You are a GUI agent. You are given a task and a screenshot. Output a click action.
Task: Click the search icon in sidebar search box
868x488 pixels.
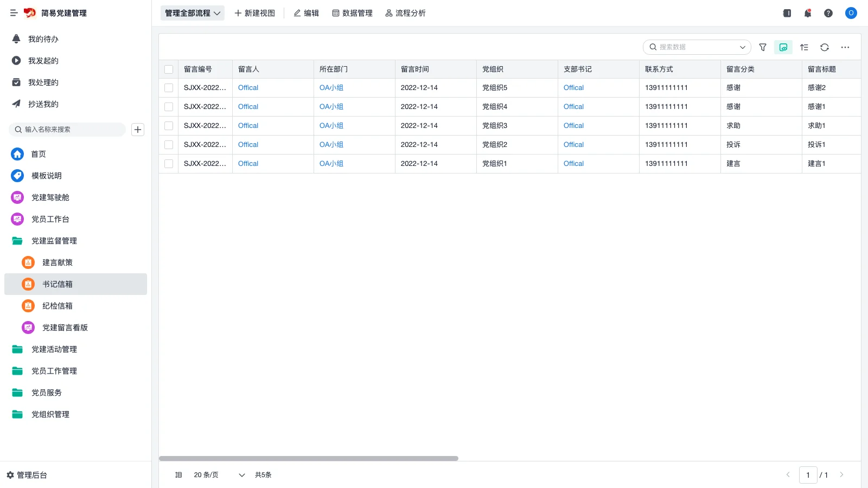18,130
